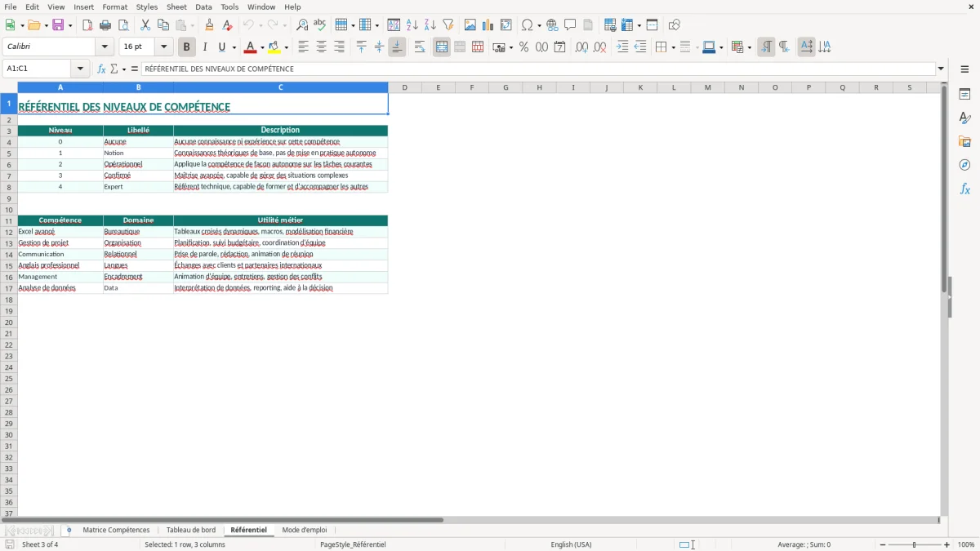Image resolution: width=980 pixels, height=551 pixels.
Task: Open the sidebar Navigator
Action: (964, 165)
